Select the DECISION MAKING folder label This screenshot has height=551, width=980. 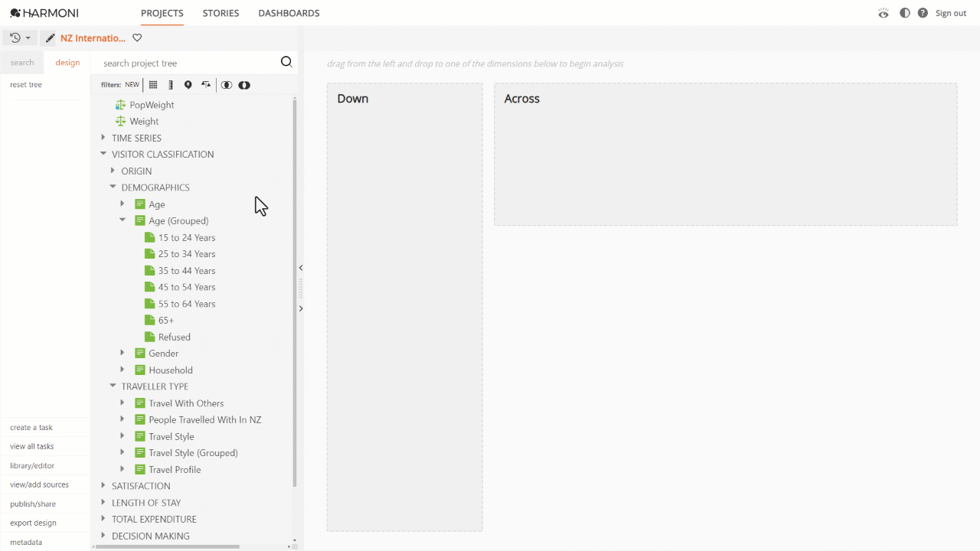[151, 536]
